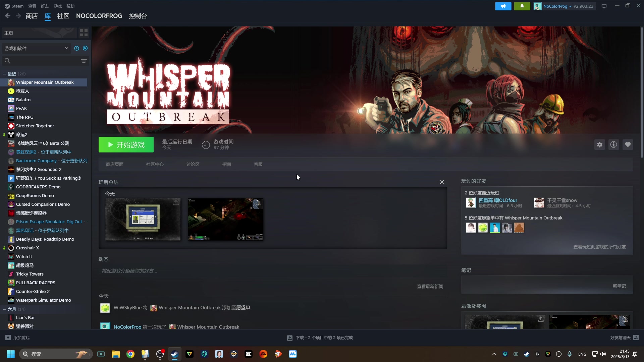Open the Games menu 游戏
Screen dimensions: 644x362
pyautogui.click(x=58, y=6)
